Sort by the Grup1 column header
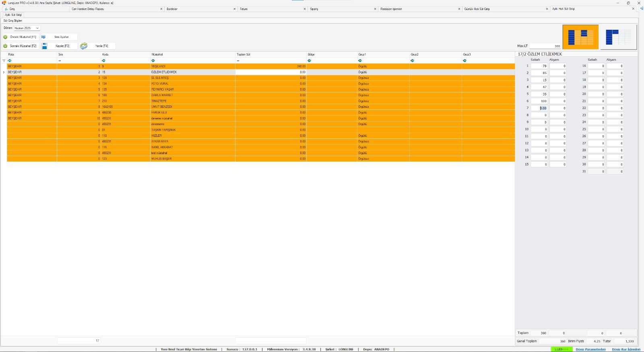This screenshot has width=644, height=352. 383,54
